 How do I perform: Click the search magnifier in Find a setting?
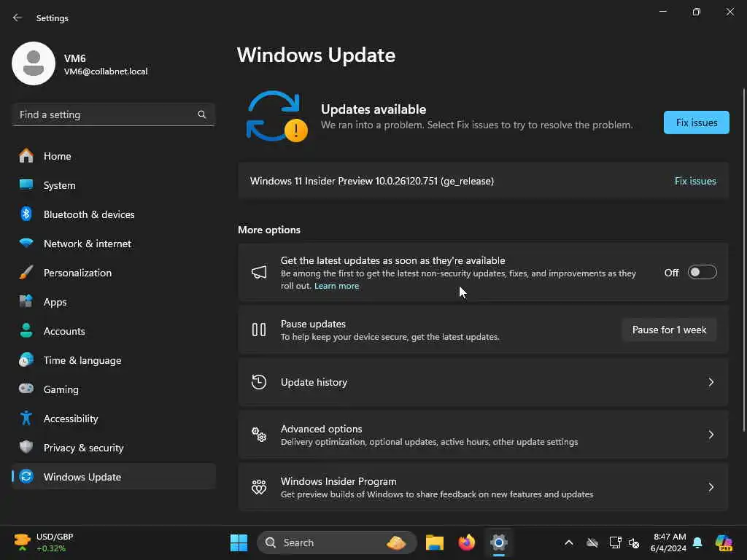(x=202, y=114)
